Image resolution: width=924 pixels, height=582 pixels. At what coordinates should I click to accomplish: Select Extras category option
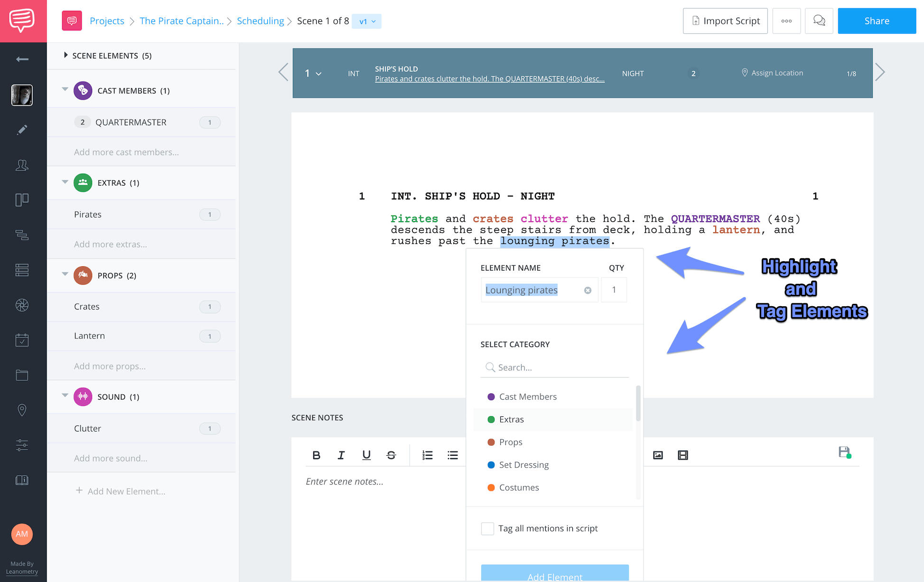511,420
